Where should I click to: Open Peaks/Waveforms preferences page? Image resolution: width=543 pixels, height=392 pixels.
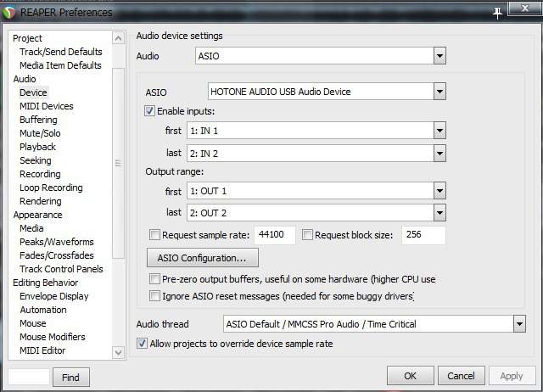coord(57,242)
